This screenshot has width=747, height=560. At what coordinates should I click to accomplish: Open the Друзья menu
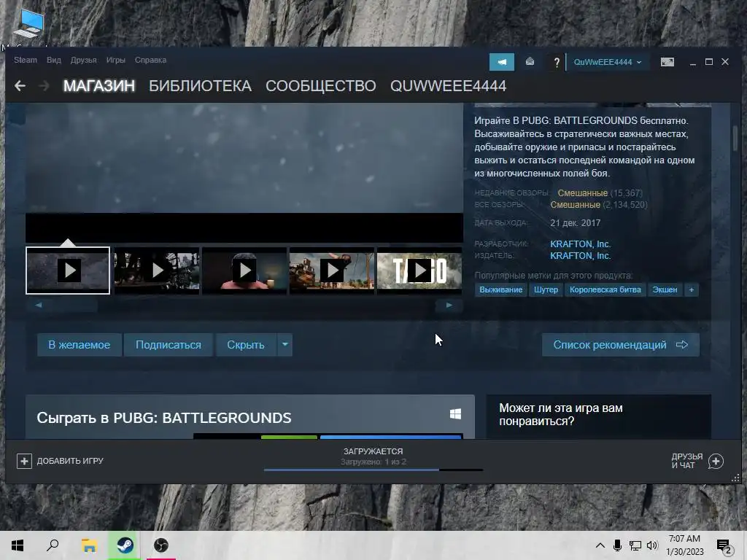83,60
